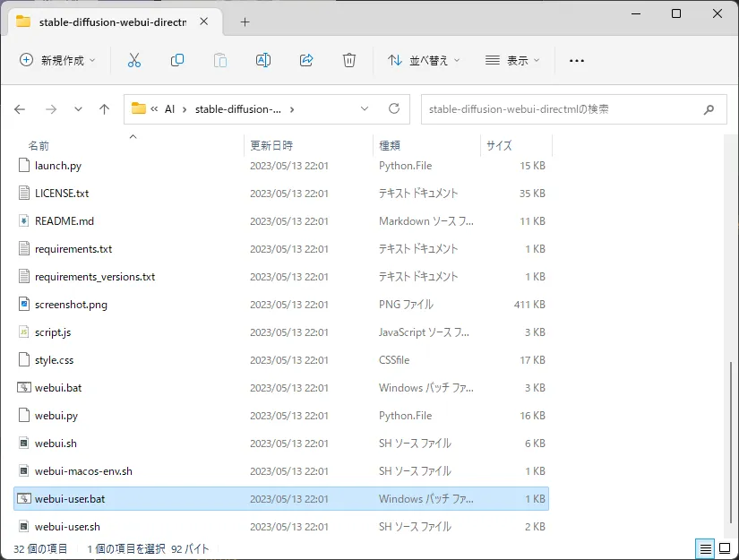Expand recent locations chevron near navigation arrows
This screenshot has width=739, height=560.
(x=78, y=109)
